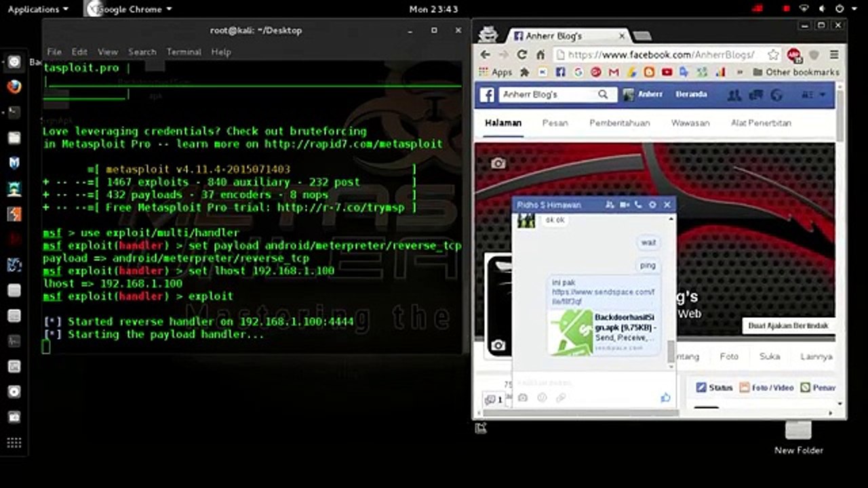Viewport: 868px width, 488px height.
Task: Choose the Status composer option
Action: tap(714, 388)
